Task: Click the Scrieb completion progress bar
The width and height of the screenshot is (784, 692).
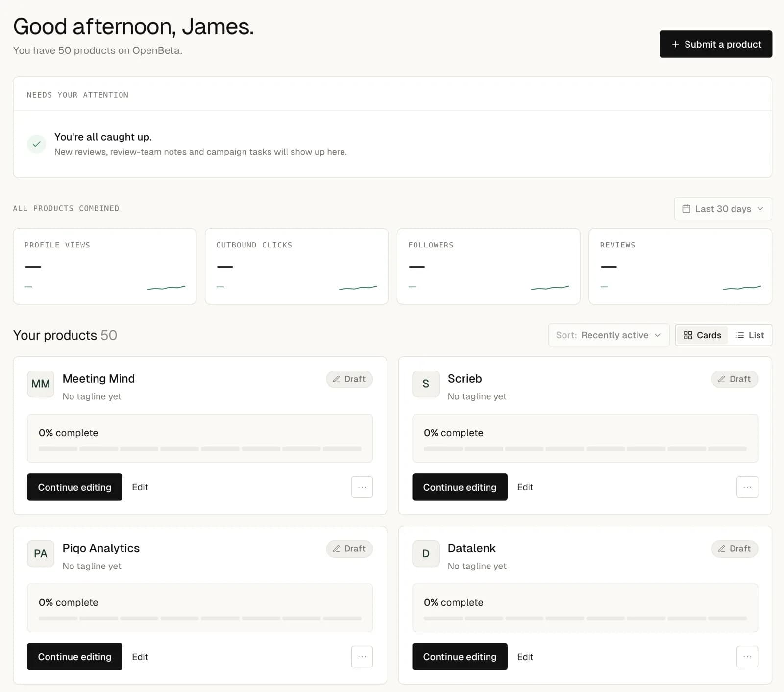Action: [585, 449]
